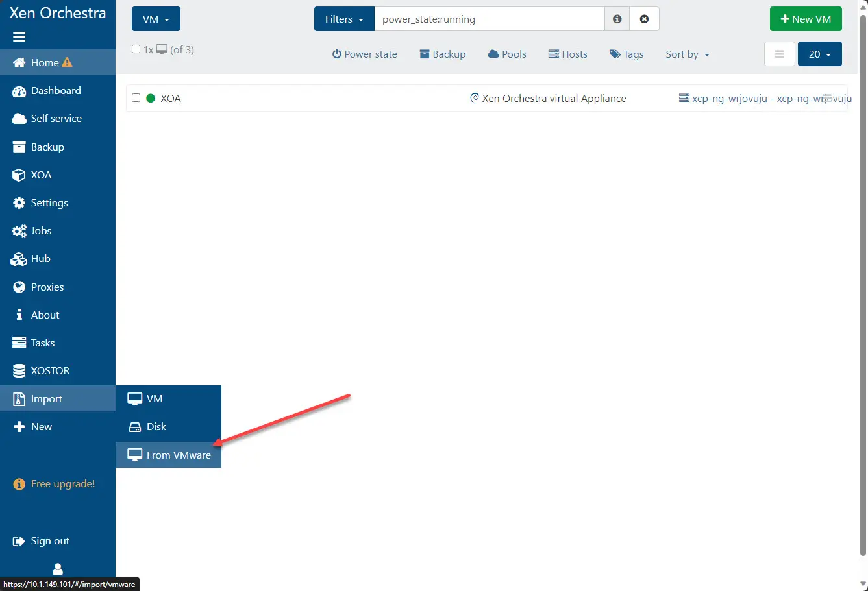Viewport: 868px width, 591px height.
Task: Create a VM with New VM button
Action: 806,19
